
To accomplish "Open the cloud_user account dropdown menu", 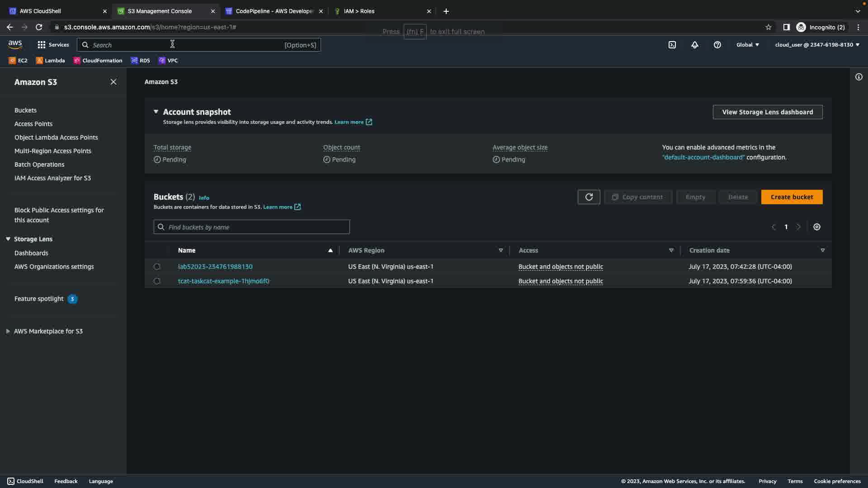I will point(817,45).
